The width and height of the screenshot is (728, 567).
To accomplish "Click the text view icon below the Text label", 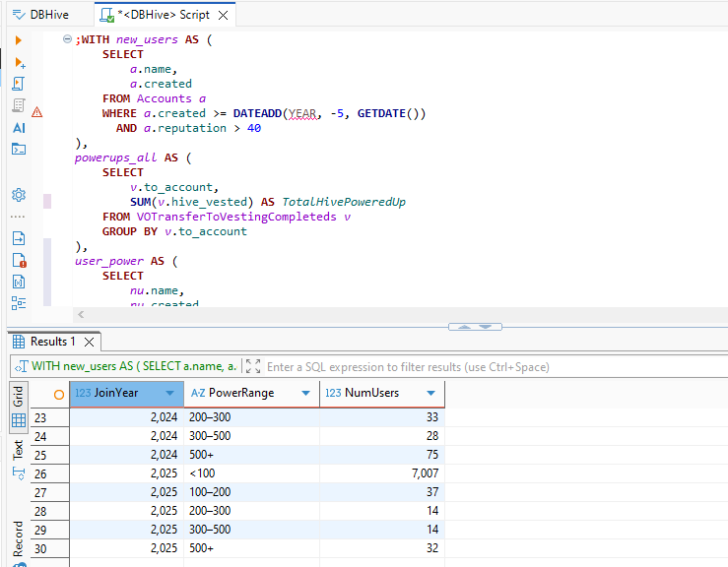I will click(19, 473).
